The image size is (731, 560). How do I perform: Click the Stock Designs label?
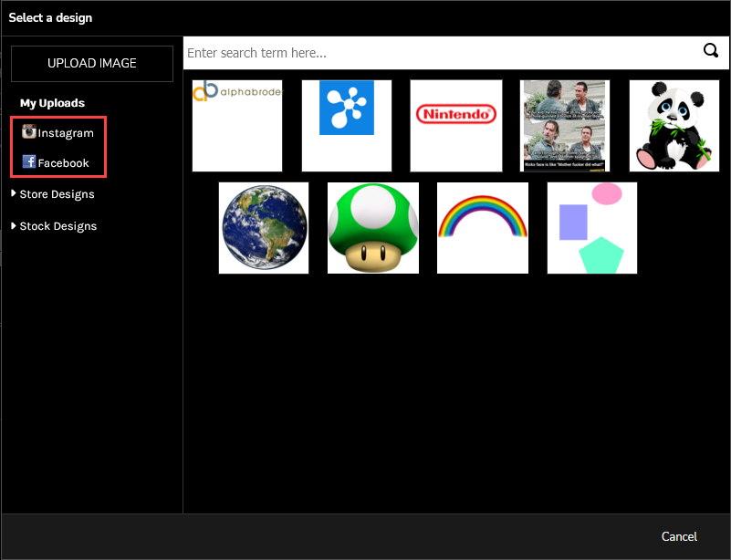click(x=58, y=226)
